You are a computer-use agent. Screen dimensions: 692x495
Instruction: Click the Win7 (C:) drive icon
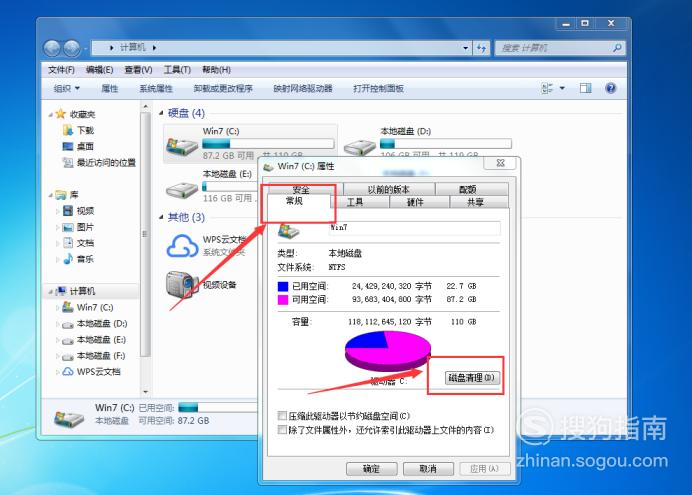182,144
